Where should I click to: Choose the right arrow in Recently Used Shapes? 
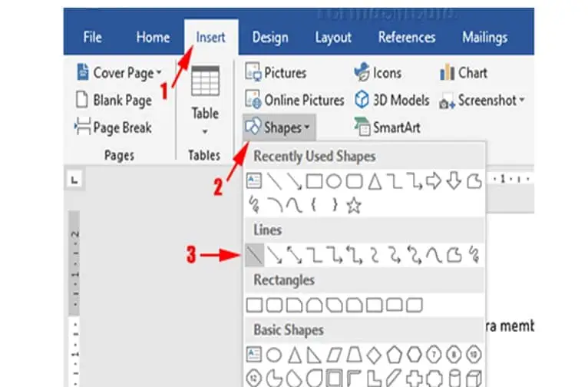434,181
